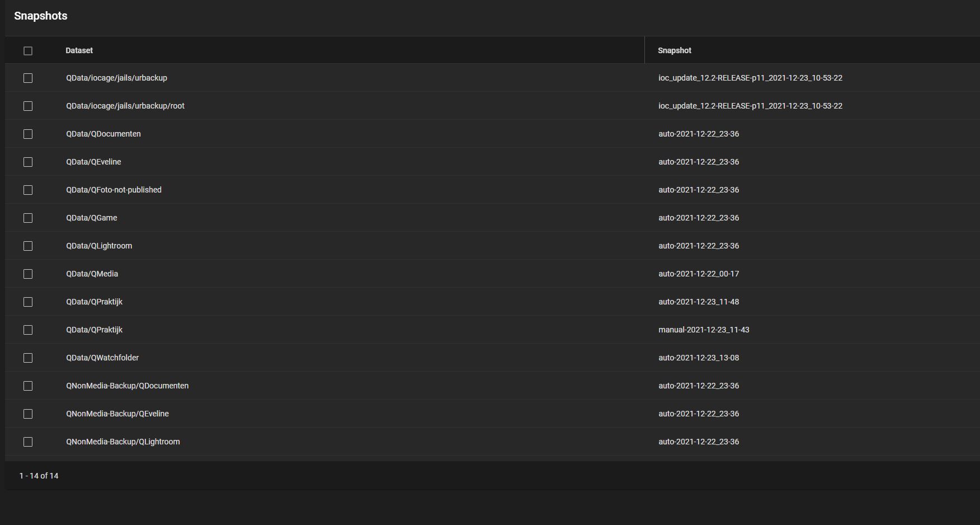
Task: Click snapshot auto-2021-12-22_00-17
Action: pos(699,274)
